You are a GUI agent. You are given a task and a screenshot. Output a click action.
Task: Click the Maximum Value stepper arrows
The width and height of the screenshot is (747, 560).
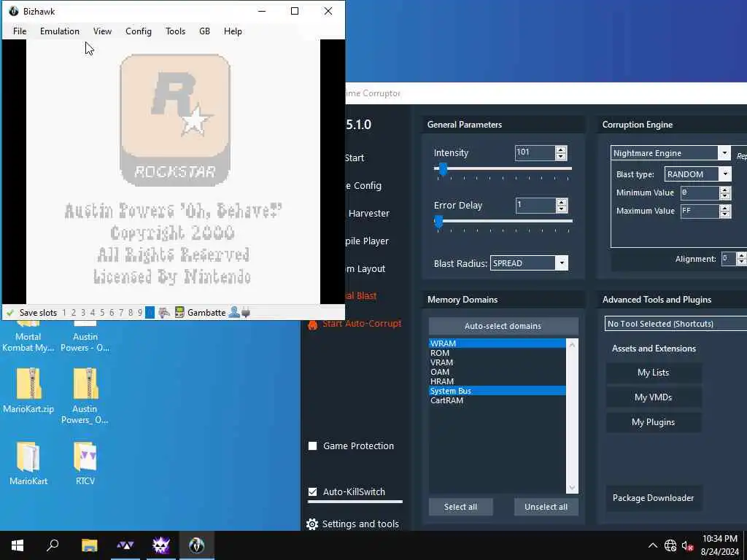(x=724, y=211)
